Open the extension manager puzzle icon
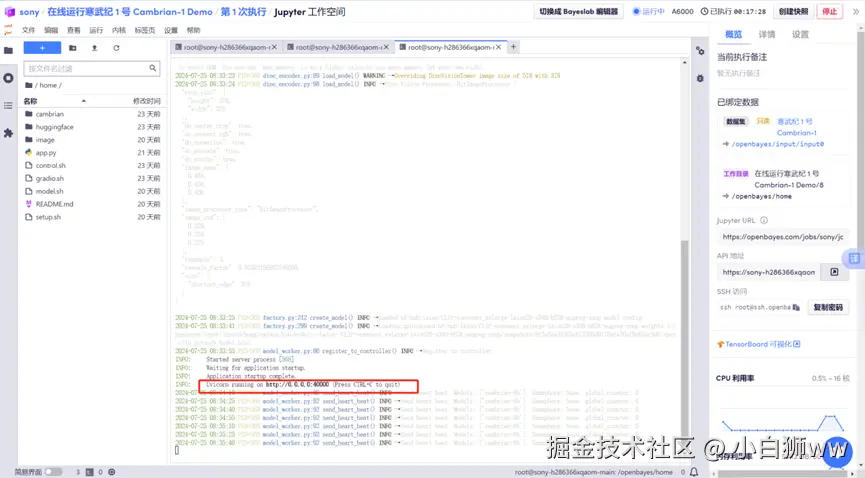The width and height of the screenshot is (865, 478). click(8, 133)
